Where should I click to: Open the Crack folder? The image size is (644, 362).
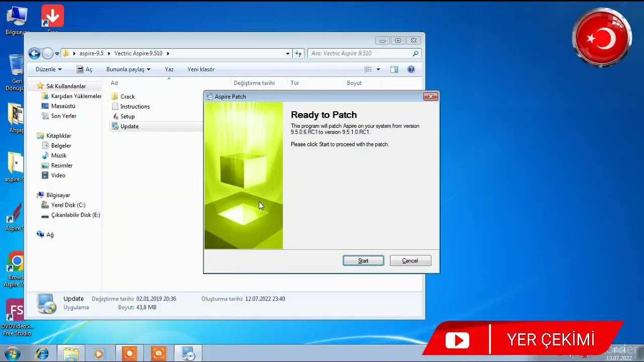[127, 97]
